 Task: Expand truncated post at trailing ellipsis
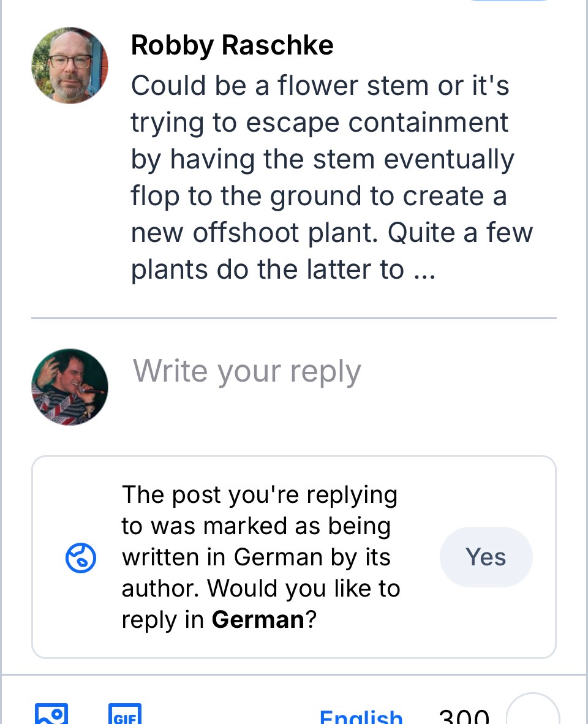(x=424, y=270)
